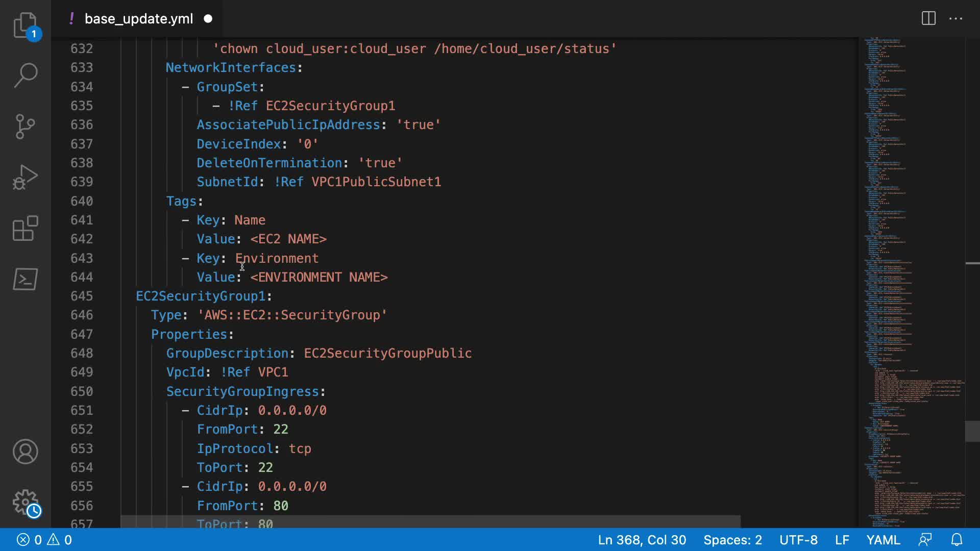Change YAML language mode

(883, 540)
